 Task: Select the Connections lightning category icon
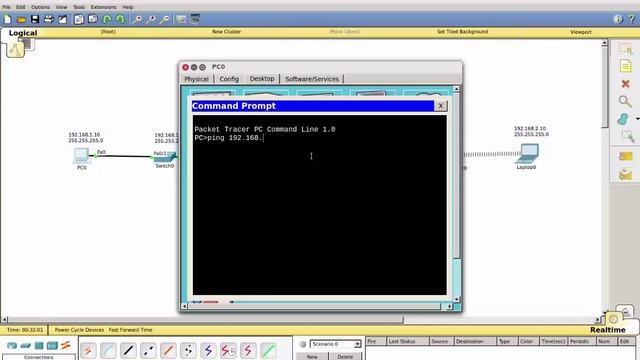tap(66, 345)
